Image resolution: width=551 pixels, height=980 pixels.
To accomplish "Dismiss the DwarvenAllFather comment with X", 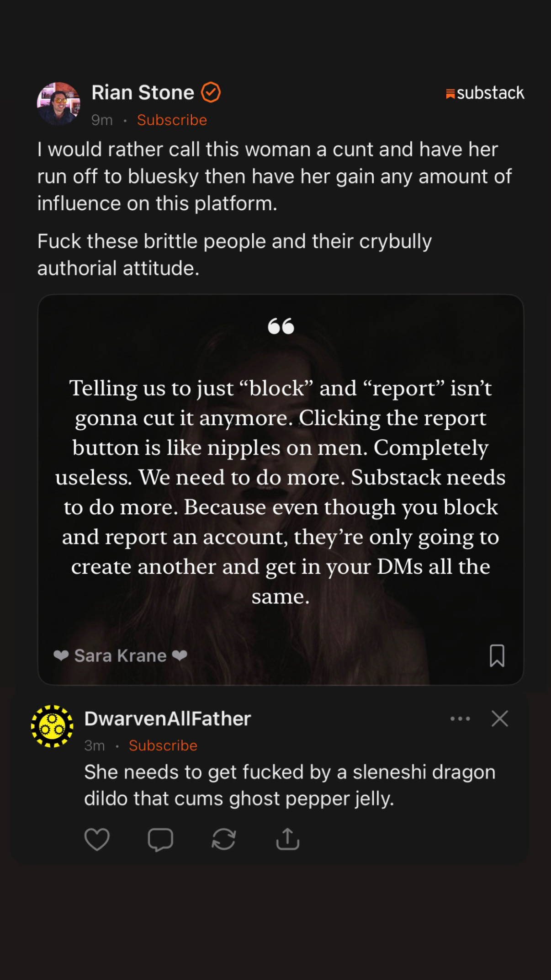I will (x=500, y=719).
